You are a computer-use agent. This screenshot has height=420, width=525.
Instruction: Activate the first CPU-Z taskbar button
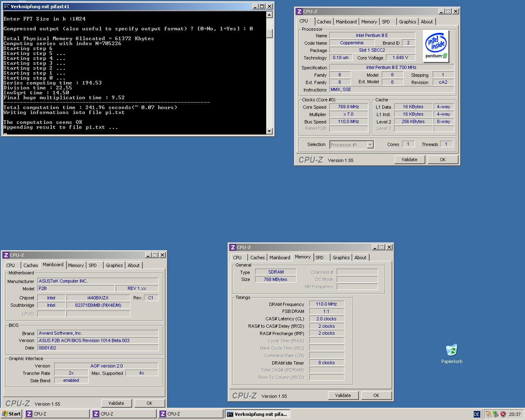point(57,414)
